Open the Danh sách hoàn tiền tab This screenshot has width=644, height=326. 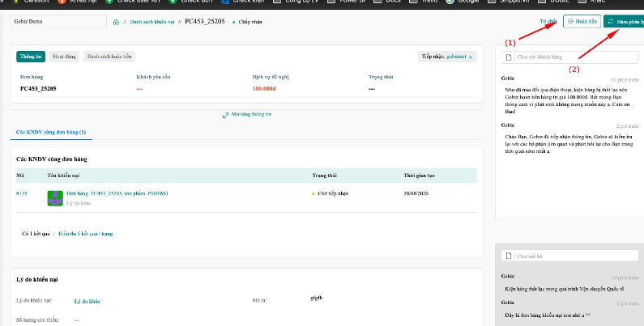click(x=109, y=57)
